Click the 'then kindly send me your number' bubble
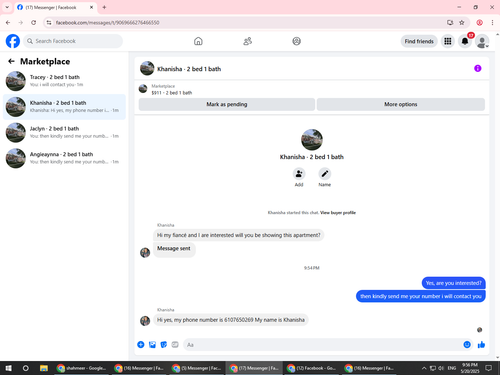The width and height of the screenshot is (500, 375). point(421,296)
